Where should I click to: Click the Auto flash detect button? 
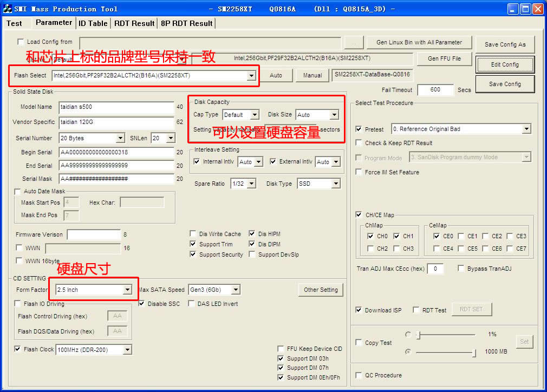pos(276,75)
